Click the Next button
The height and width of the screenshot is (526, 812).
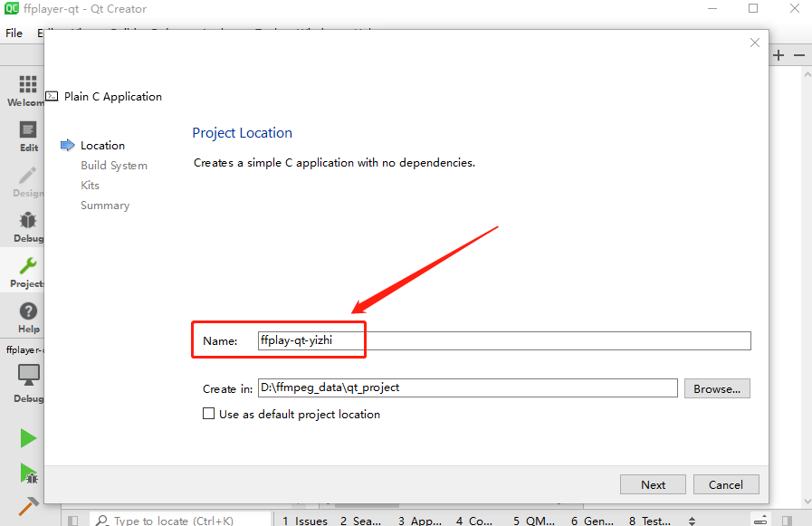coord(653,484)
